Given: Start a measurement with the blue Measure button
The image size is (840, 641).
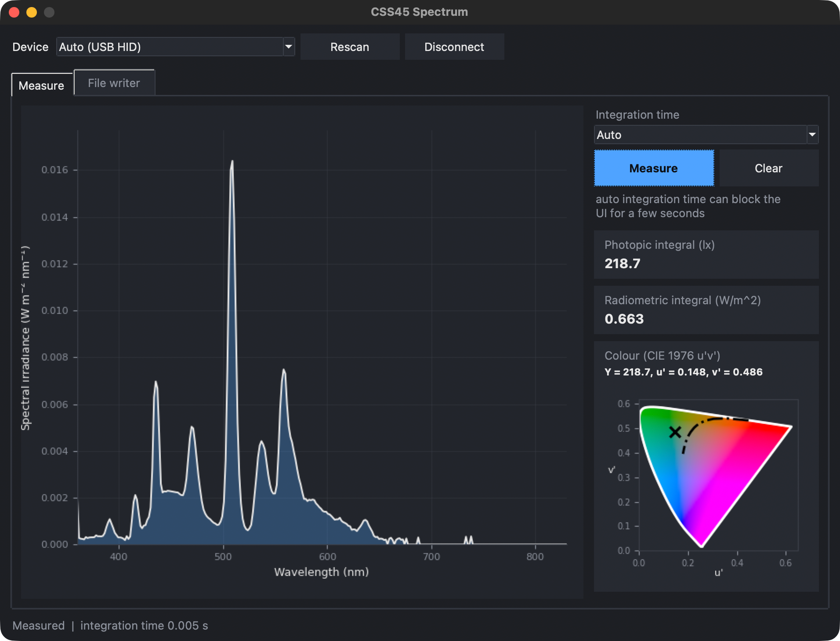Looking at the screenshot, I should click(x=654, y=168).
